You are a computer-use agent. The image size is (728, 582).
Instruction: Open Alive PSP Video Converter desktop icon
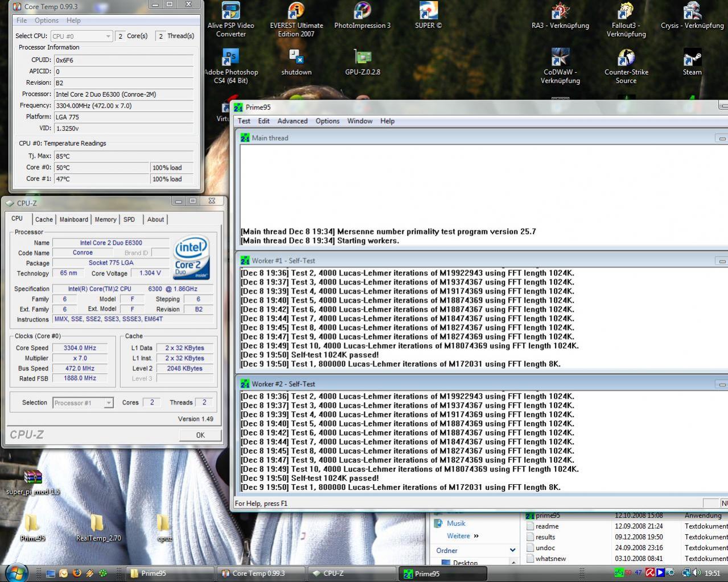coord(231,20)
